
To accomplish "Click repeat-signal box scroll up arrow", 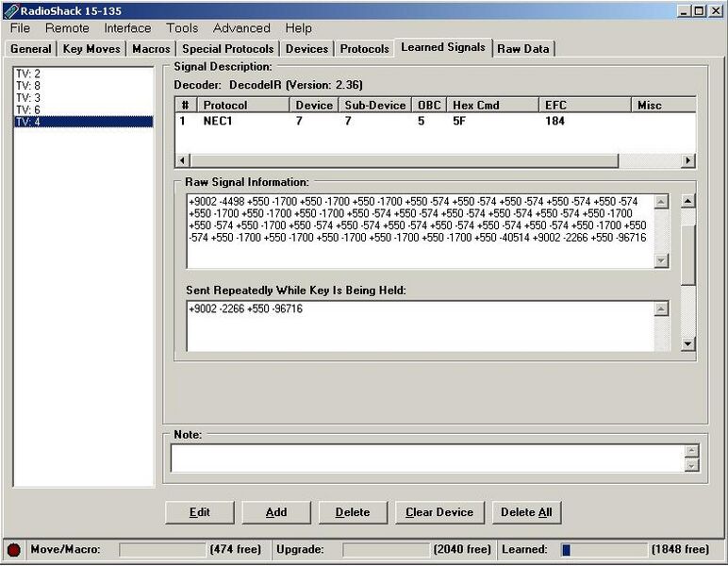I will [x=661, y=309].
